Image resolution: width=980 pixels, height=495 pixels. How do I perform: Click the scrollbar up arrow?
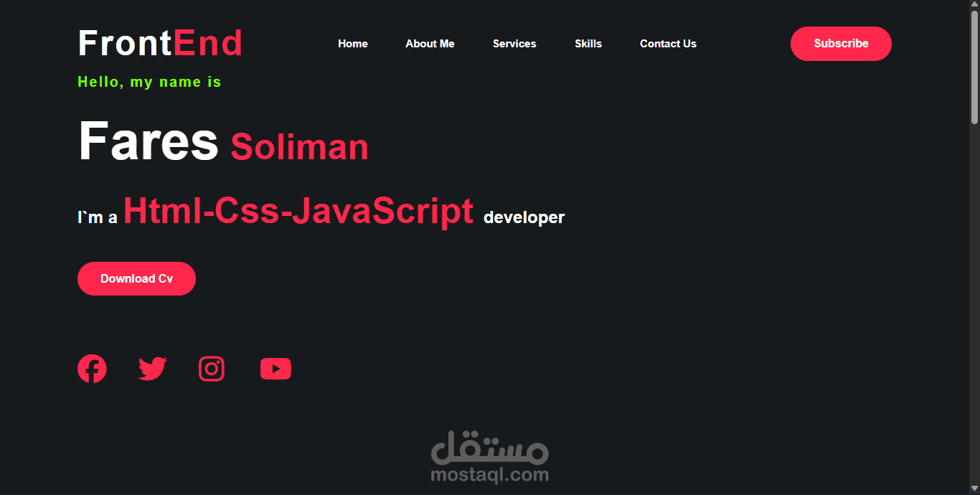pyautogui.click(x=974, y=6)
